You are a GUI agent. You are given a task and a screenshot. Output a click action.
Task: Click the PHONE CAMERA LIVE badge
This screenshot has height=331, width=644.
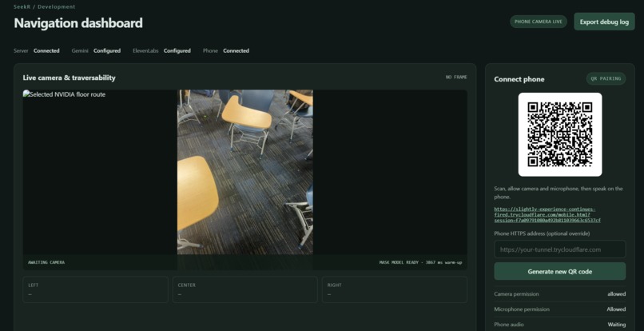tap(539, 22)
